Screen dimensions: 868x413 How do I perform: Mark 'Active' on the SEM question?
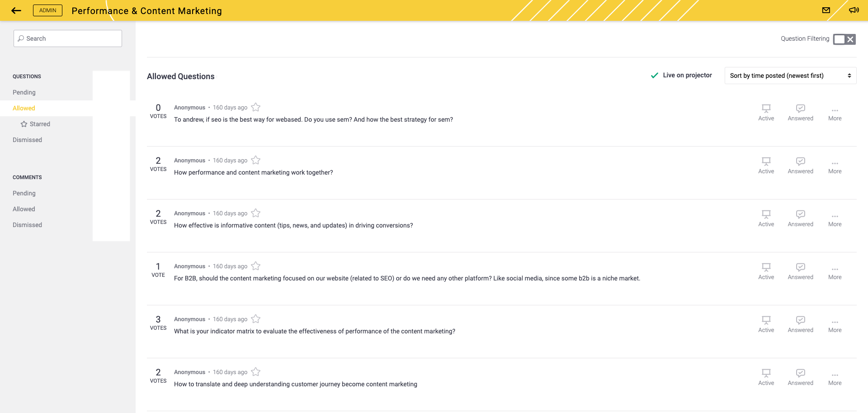[766, 112]
